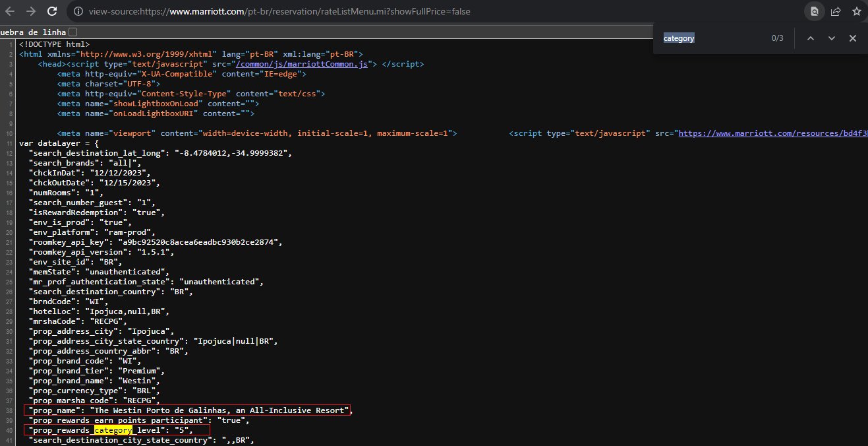Click the meta "onLoadLightboxURI" line
868x446 pixels.
click(x=156, y=113)
